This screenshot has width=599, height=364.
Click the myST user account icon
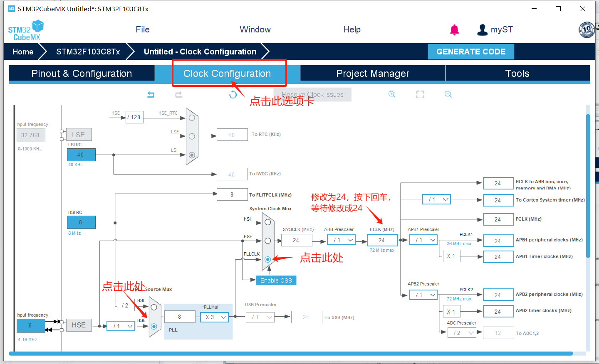[x=483, y=30]
